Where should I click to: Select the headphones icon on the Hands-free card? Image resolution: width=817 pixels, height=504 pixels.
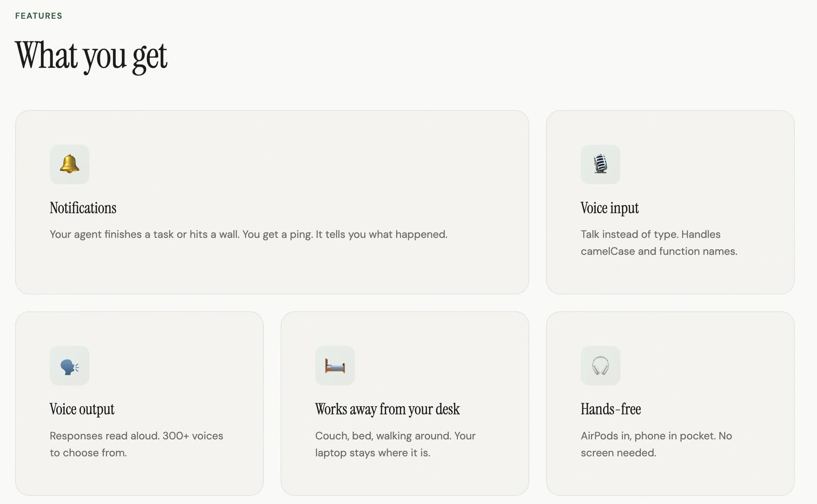tap(600, 366)
